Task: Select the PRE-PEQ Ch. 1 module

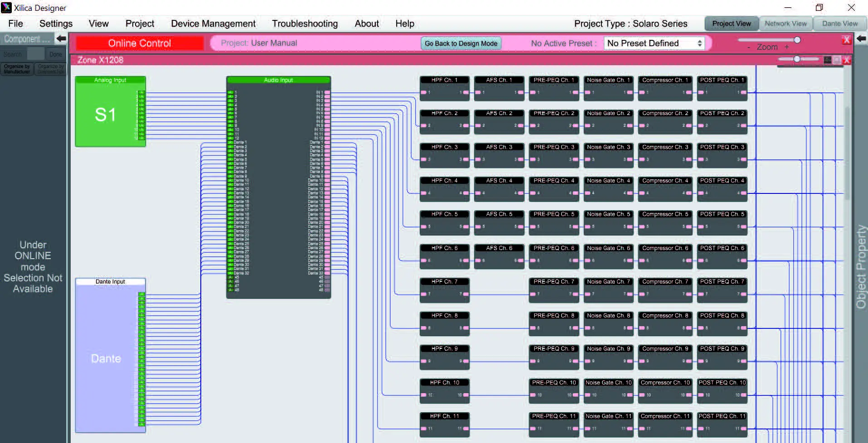Action: (554, 88)
